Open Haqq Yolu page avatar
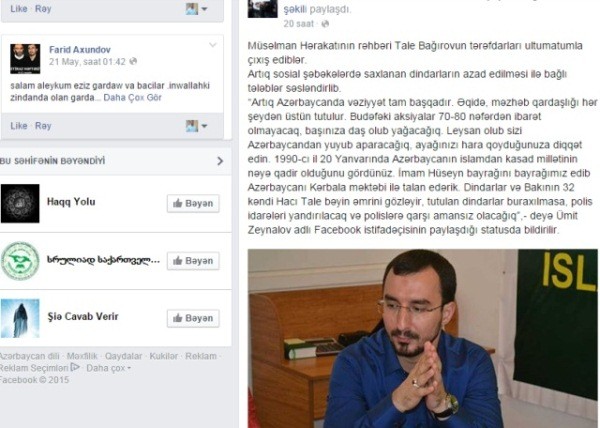Image resolution: width=600 pixels, height=428 pixels. click(20, 203)
